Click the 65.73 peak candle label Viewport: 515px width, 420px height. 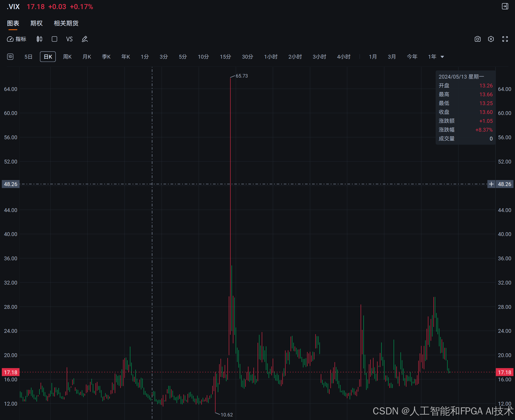[x=242, y=76]
